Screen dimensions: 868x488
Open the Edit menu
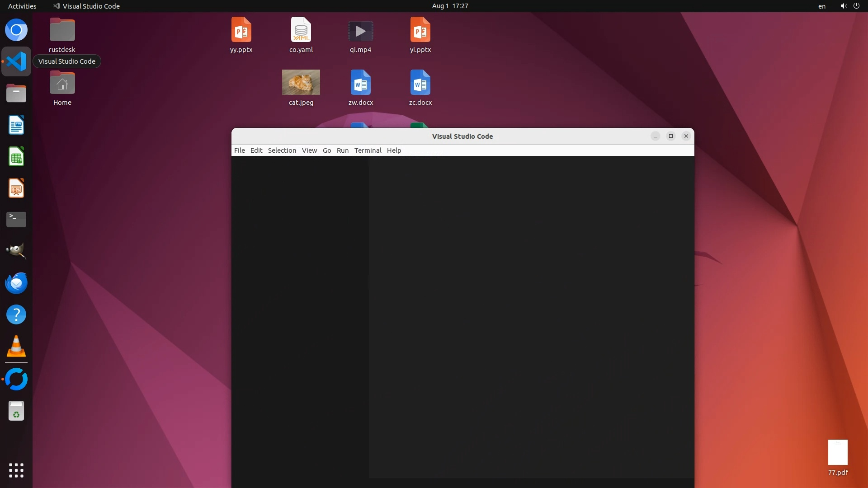256,150
